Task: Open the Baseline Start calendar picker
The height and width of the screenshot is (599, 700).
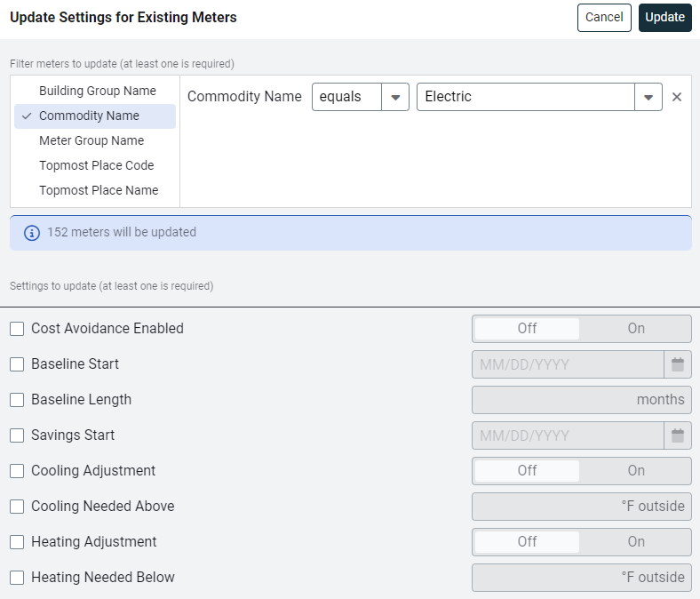Action: 678,364
